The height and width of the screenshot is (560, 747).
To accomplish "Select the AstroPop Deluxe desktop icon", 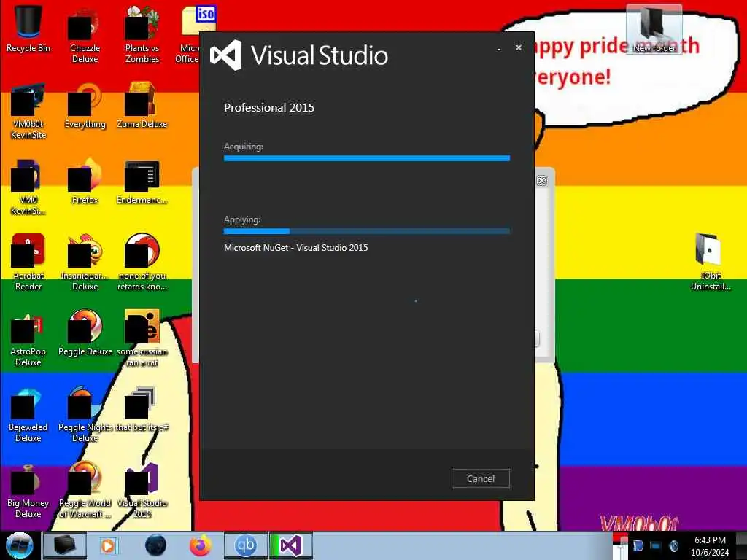I will pos(28,338).
